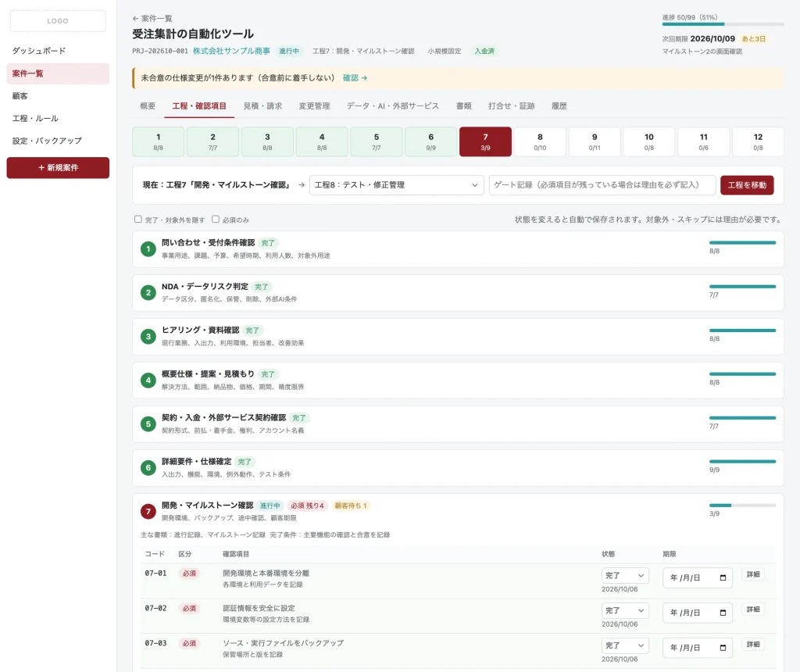
Task: Open 詳細 for row 07-02
Action: [753, 609]
